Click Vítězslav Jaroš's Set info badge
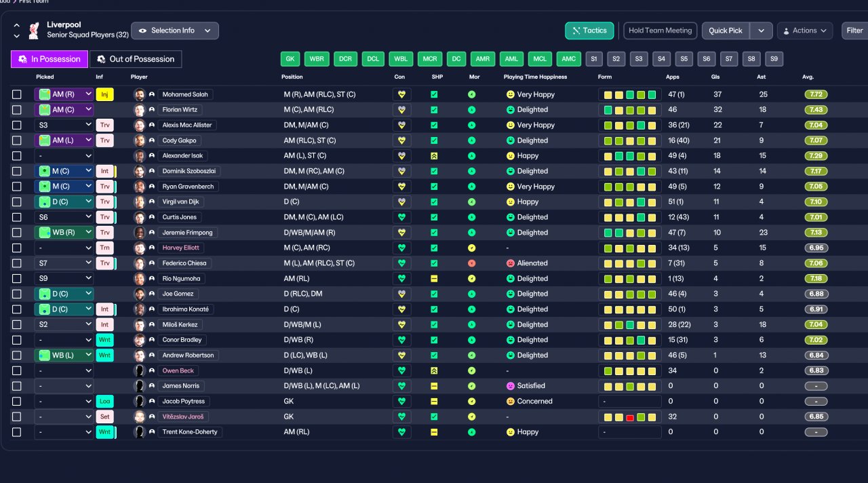868x483 pixels. [104, 417]
